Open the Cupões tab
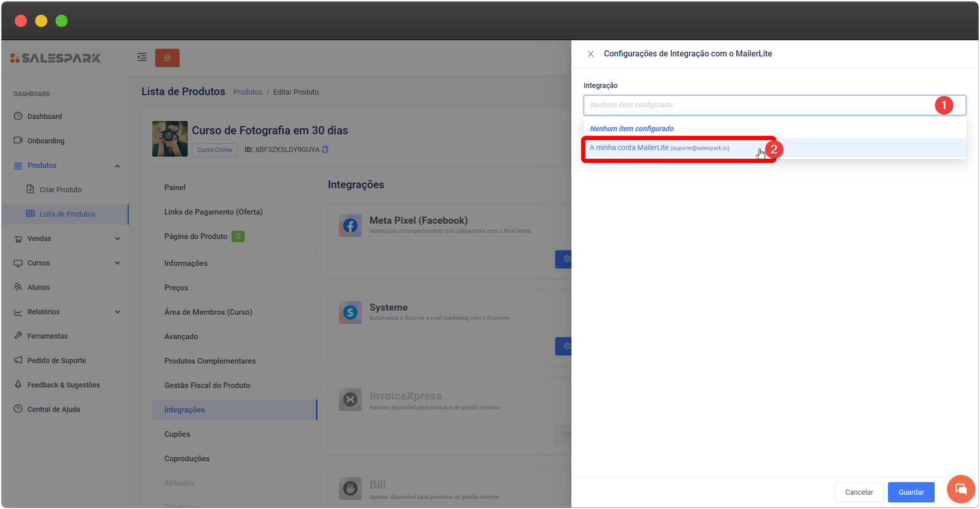 [x=177, y=434]
